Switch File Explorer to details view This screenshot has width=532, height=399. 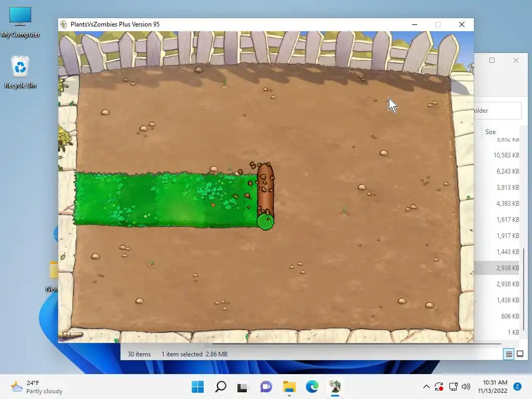click(509, 354)
